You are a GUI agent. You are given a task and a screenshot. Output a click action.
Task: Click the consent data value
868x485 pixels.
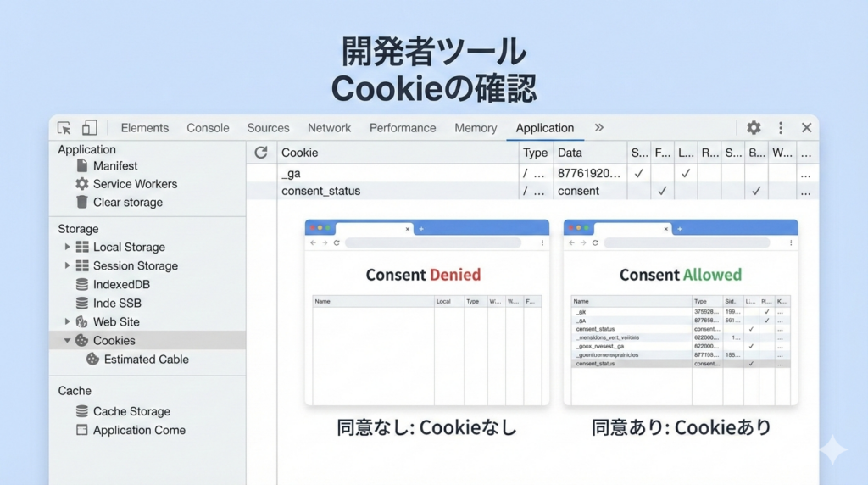click(x=578, y=191)
